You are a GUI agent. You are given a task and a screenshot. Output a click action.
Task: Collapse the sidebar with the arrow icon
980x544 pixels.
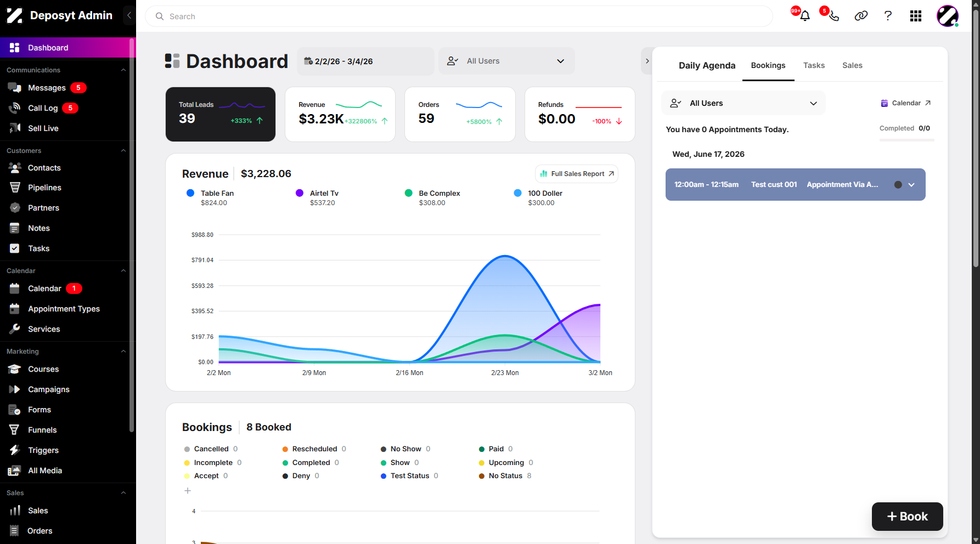point(129,15)
